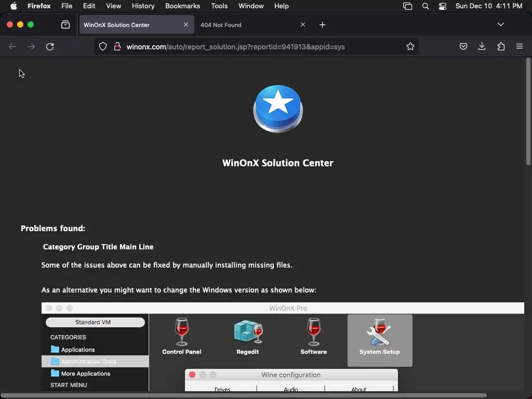Open the History menu
Screen dimensions: 532x399
coord(143,6)
